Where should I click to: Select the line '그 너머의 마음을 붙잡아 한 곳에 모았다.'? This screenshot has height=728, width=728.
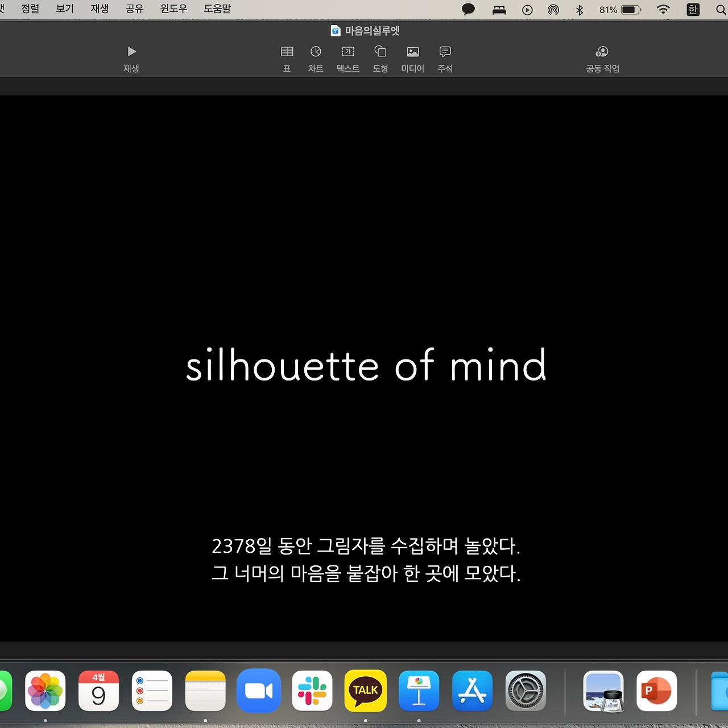[366, 573]
